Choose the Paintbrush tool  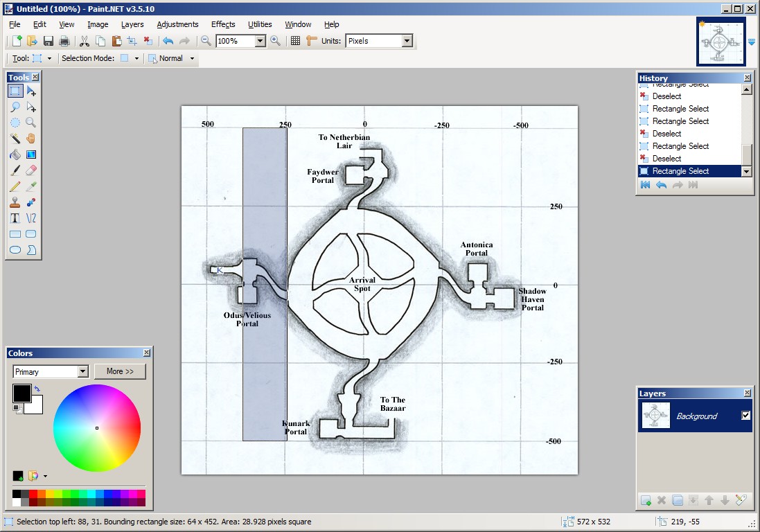[15, 170]
